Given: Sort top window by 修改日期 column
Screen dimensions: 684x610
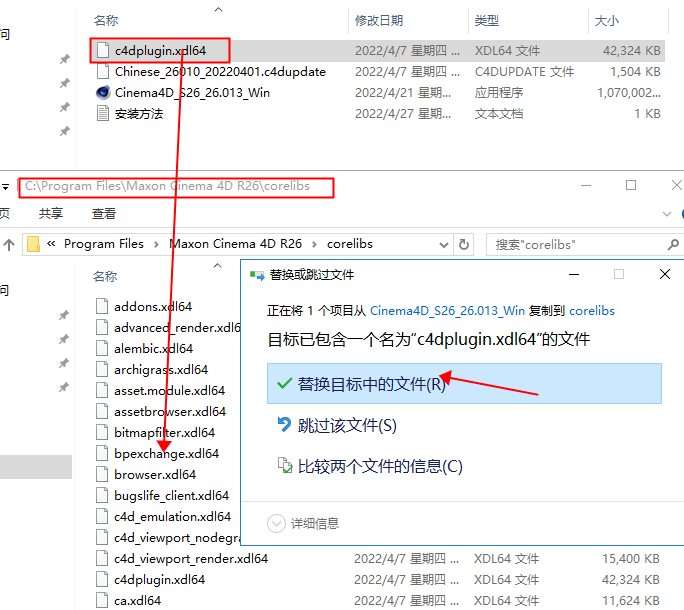Looking at the screenshot, I should click(x=379, y=21).
